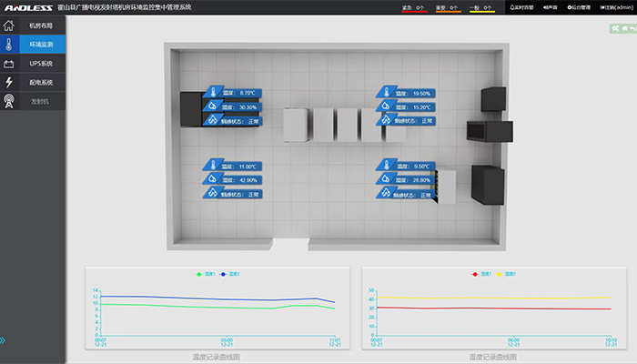The image size is (637, 364).
Task: Click the gears icon in green toolbar
Action: 616,28
